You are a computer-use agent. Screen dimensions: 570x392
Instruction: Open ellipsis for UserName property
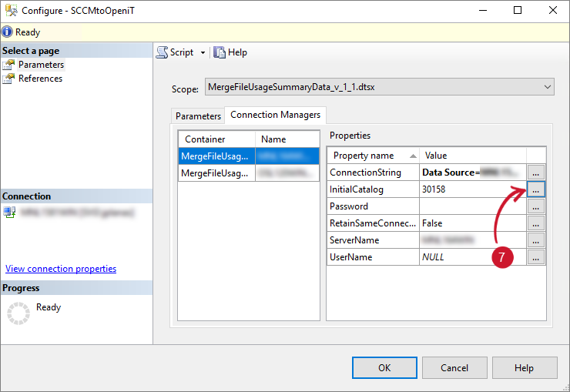[536, 257]
